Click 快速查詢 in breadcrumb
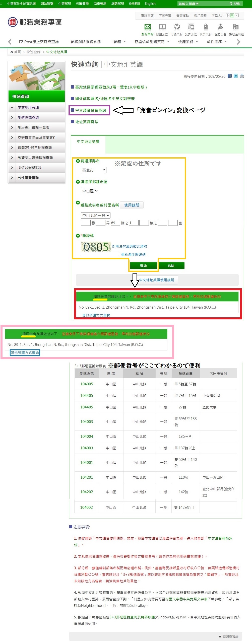252x644 pixels. click(x=34, y=52)
